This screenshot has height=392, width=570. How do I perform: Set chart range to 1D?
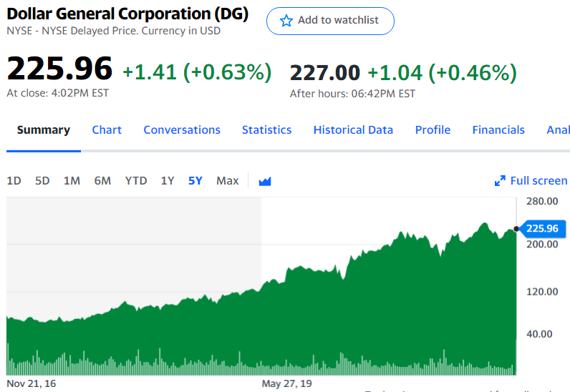14,180
